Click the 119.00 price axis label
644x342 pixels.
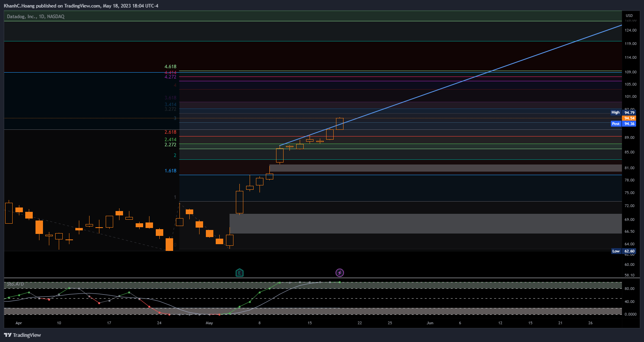[x=631, y=43]
